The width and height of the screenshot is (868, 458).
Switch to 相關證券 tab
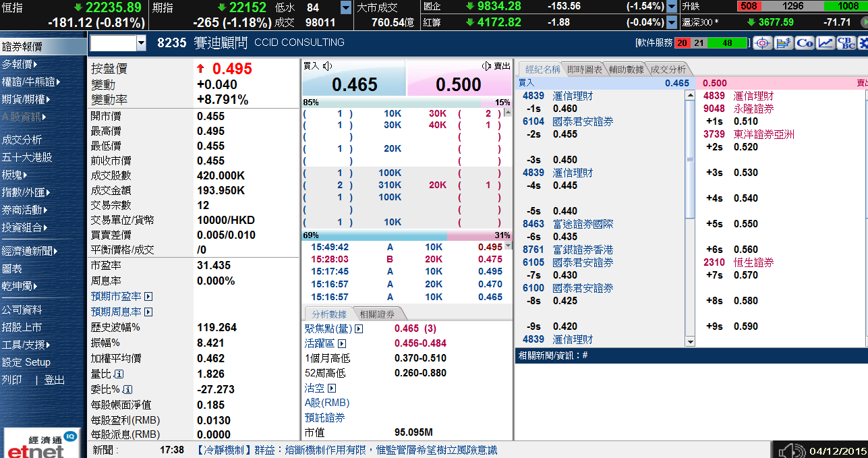coord(377,314)
